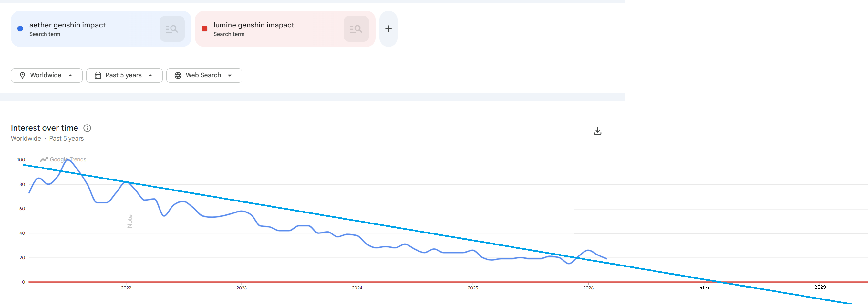Add a new comparison term
Viewport: 868px width, 304px height.
pyautogui.click(x=388, y=29)
